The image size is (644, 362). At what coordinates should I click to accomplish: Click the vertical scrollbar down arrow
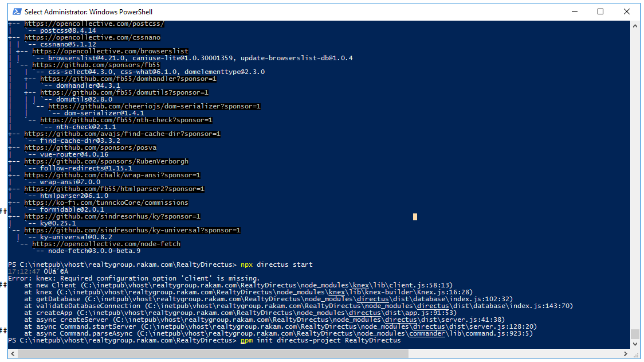coord(635,344)
